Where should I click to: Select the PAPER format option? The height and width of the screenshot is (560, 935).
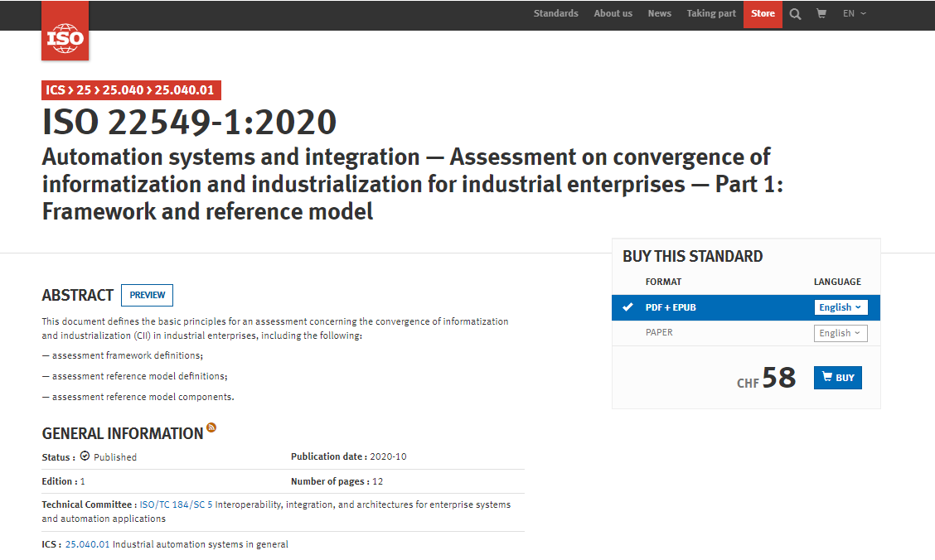click(x=659, y=332)
